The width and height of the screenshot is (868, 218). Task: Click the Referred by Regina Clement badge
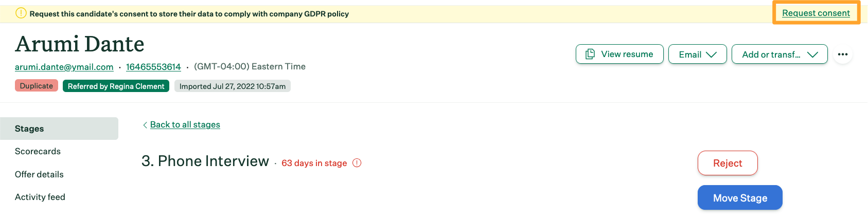pyautogui.click(x=116, y=86)
